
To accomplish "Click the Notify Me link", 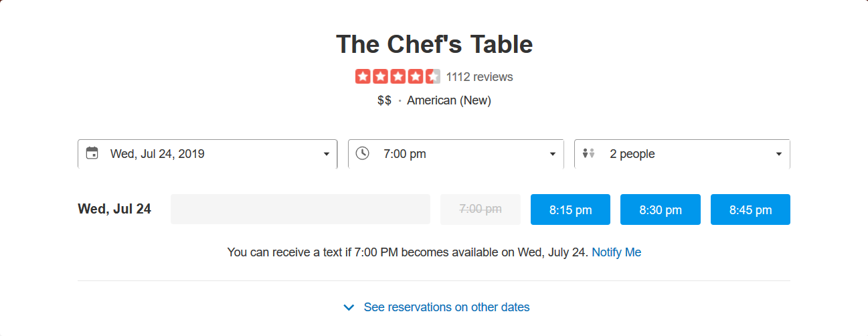I will point(616,252).
